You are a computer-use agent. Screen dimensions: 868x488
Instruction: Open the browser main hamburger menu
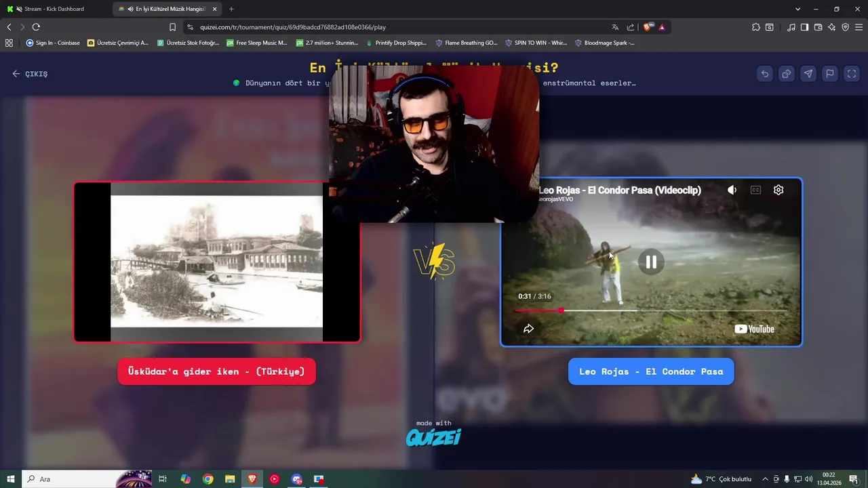(x=859, y=27)
